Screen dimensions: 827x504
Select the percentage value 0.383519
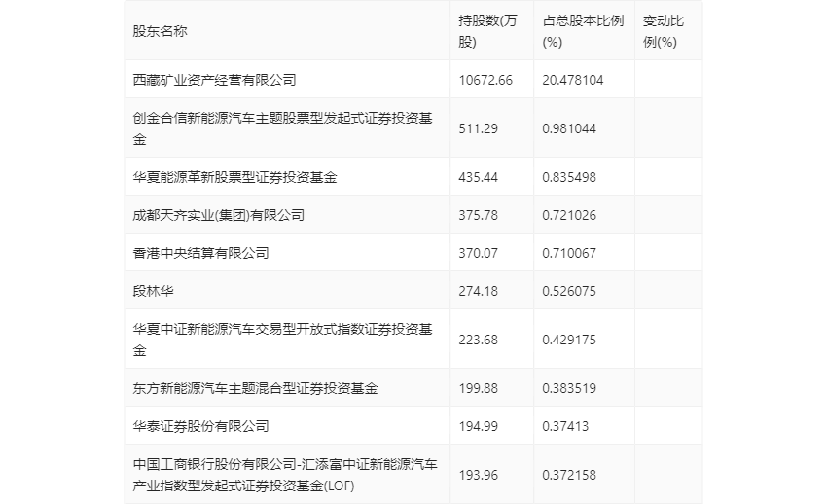point(569,388)
